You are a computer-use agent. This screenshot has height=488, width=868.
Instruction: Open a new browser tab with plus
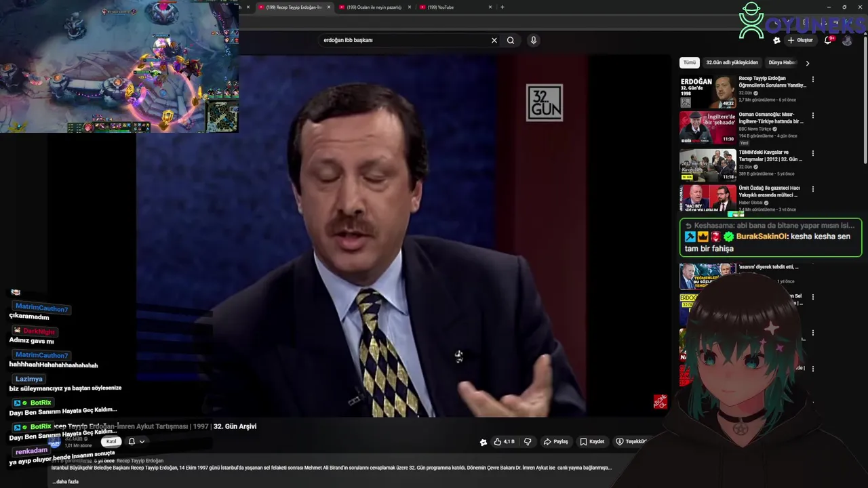(502, 7)
